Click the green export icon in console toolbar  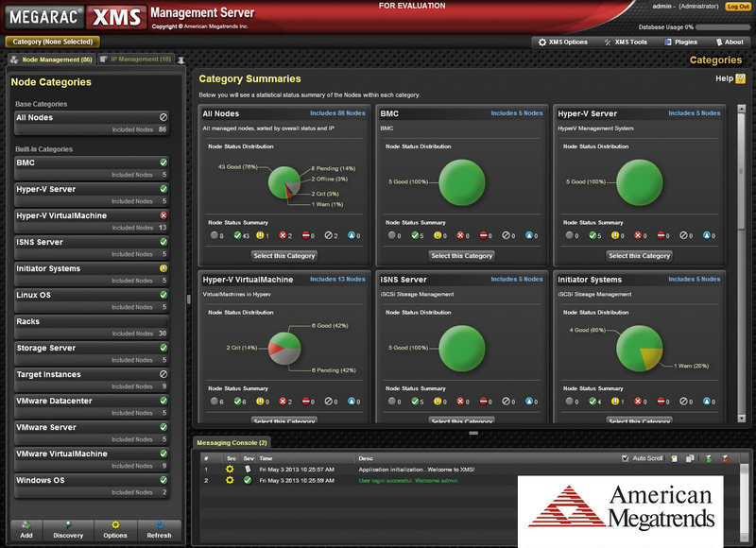point(708,458)
